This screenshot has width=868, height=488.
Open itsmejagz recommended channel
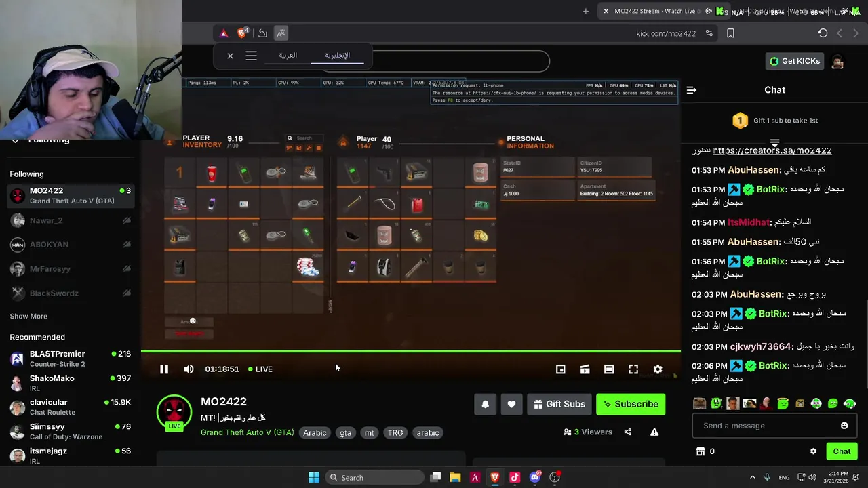pyautogui.click(x=71, y=456)
